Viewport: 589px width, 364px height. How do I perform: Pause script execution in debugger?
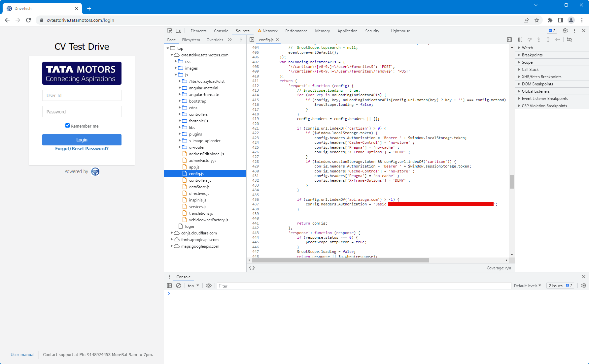coord(520,40)
